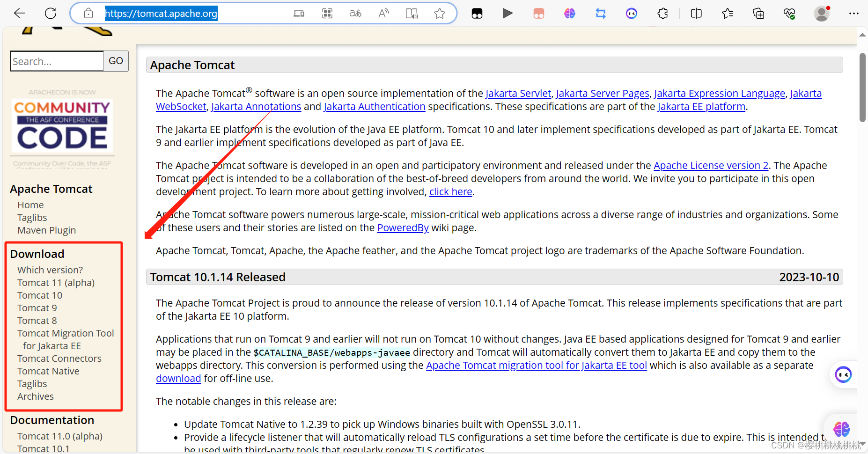Follow the Jakarta Expression Language link
Screen dimensions: 868x454
click(x=720, y=94)
